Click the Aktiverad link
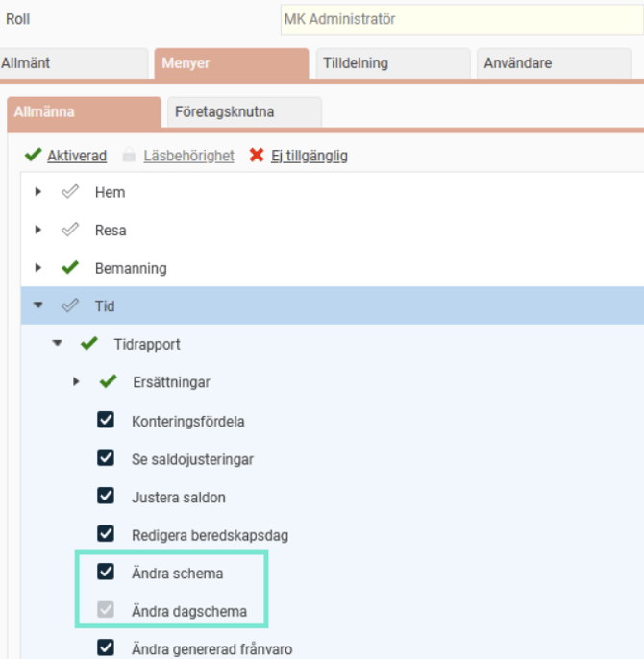This screenshot has width=644, height=659. 77,156
